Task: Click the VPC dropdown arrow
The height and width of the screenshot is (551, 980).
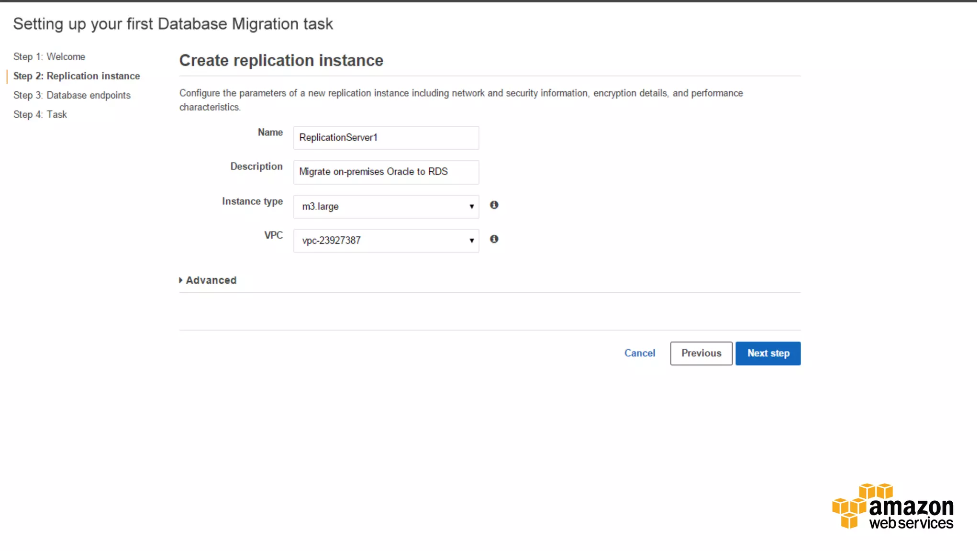Action: click(x=471, y=241)
